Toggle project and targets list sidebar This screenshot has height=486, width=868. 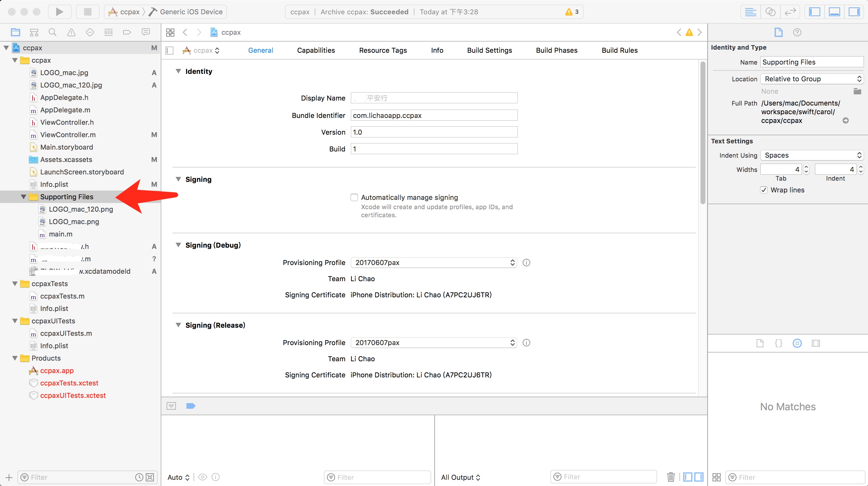169,51
